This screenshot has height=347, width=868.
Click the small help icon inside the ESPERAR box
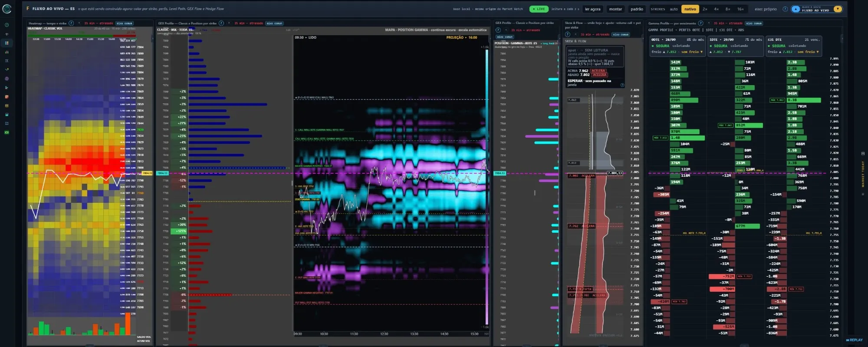coord(622,85)
